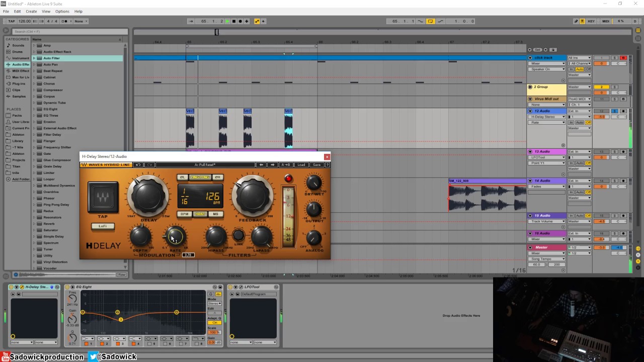Click the Play button in transport

tap(227, 21)
